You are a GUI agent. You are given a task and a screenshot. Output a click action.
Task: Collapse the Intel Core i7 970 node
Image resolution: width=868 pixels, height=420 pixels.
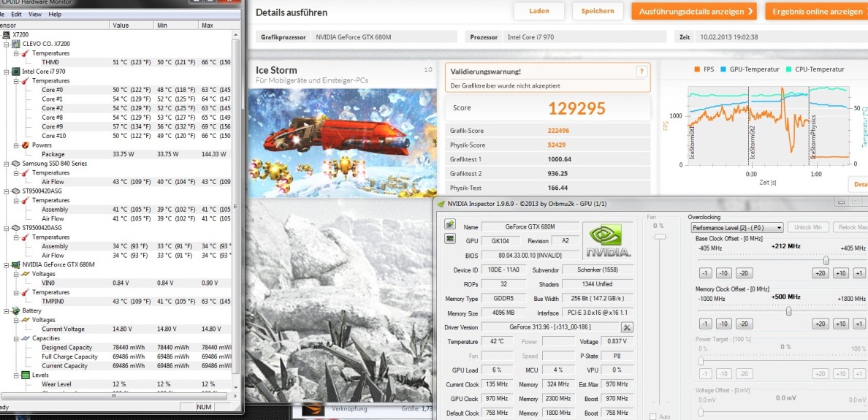7,72
